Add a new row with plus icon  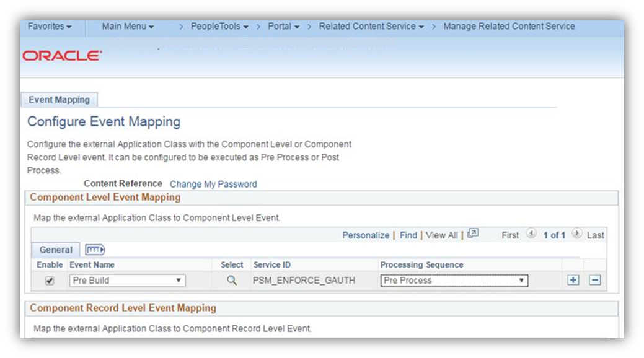573,281
